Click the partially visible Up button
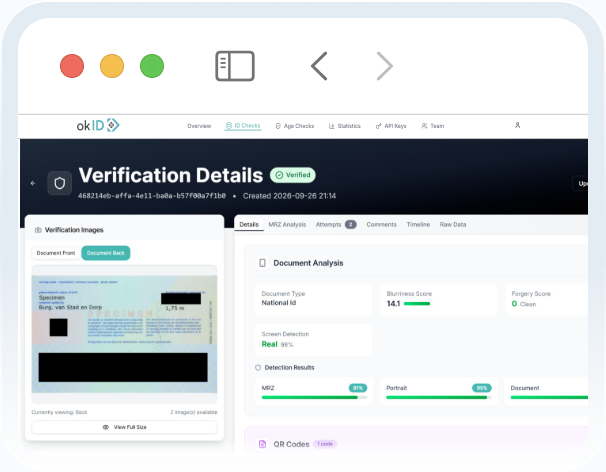This screenshot has height=472, width=606. click(580, 184)
